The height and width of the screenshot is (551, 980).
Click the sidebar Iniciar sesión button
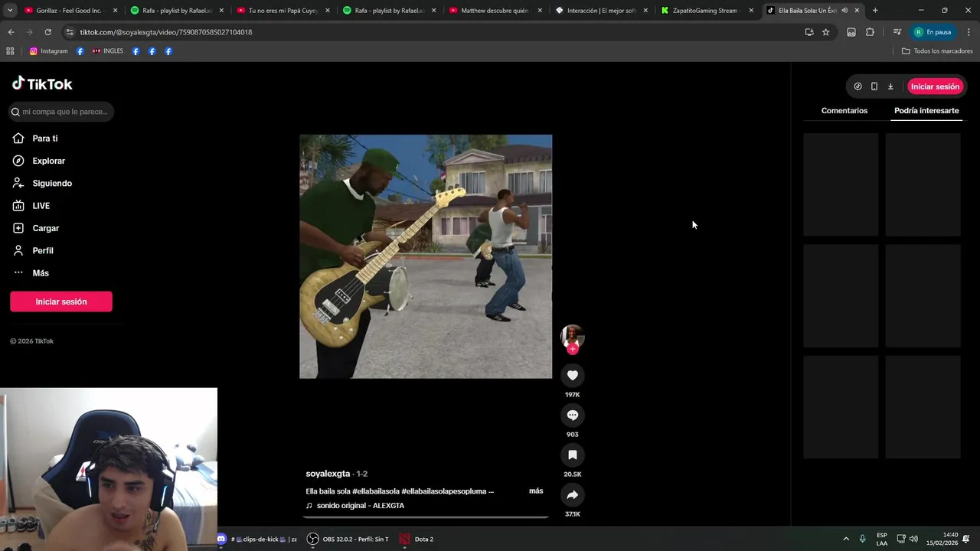click(61, 302)
